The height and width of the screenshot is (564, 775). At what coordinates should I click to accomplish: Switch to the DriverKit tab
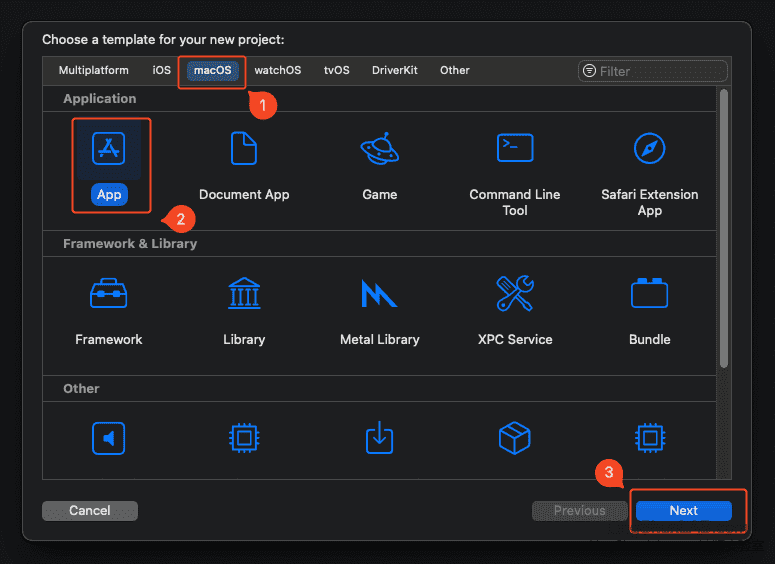(395, 71)
